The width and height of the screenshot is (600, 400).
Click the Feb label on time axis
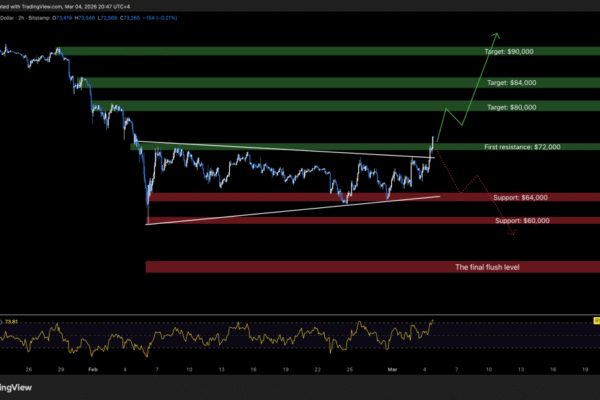tap(93, 368)
